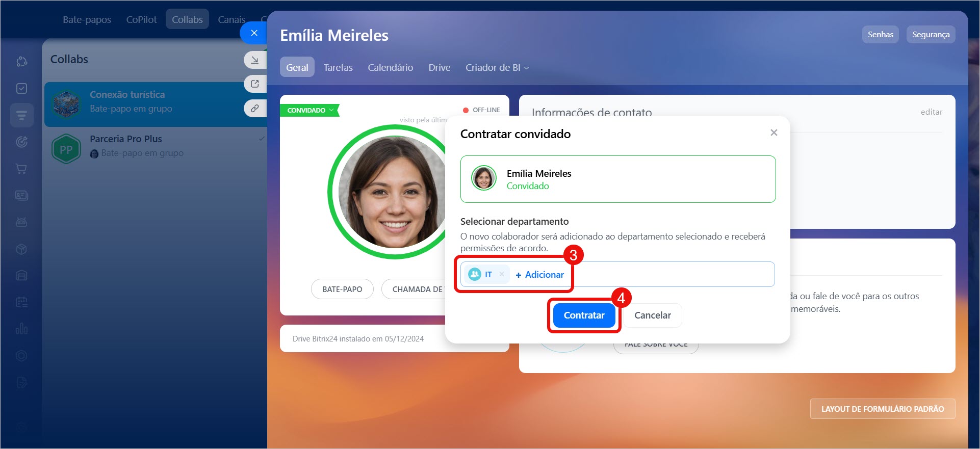Screen dimensions: 980x449
Task: Click the collapse arrow icon below the blue X
Action: [x=255, y=60]
